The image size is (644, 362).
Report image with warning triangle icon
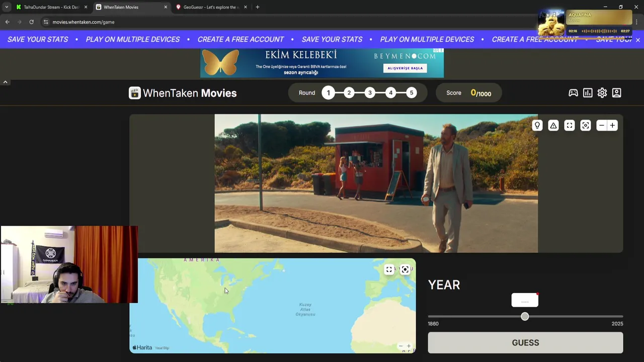click(x=553, y=126)
